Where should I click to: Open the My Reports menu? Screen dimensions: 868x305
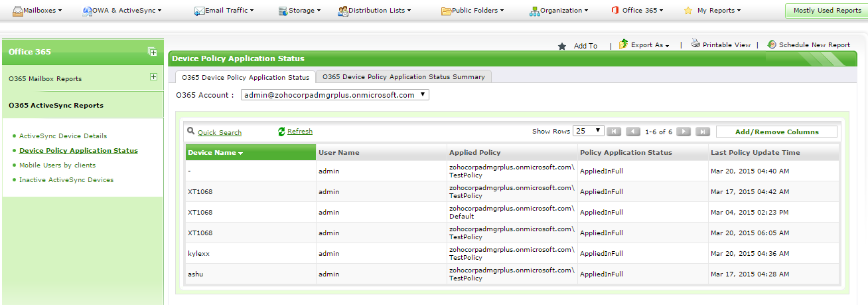click(x=712, y=11)
